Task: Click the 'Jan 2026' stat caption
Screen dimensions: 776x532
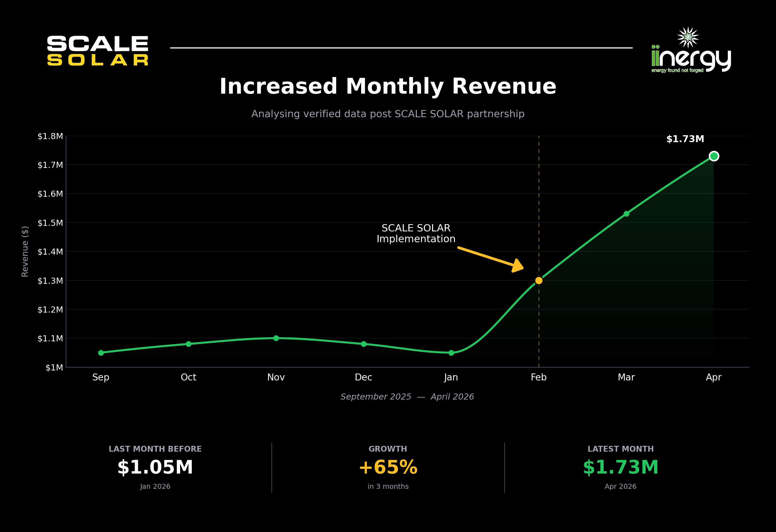Action: (155, 487)
